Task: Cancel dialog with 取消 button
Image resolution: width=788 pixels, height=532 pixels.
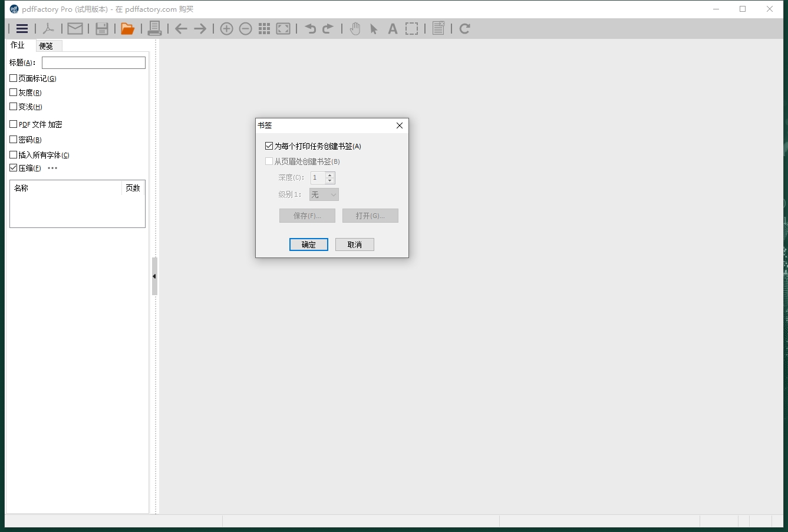Action: click(x=355, y=244)
